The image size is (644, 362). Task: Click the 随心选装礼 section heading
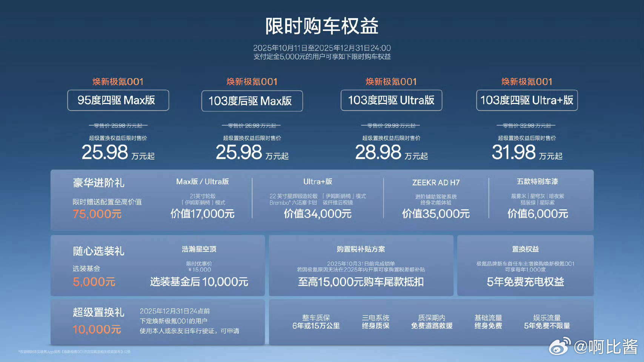98,251
